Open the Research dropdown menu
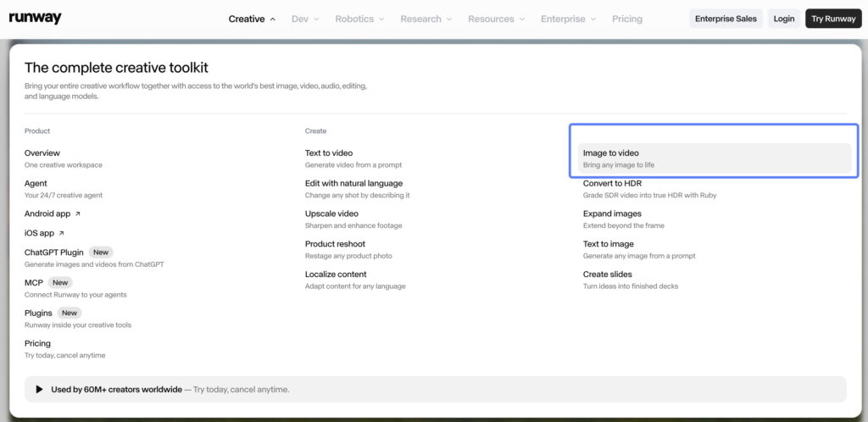868x422 pixels. [426, 19]
